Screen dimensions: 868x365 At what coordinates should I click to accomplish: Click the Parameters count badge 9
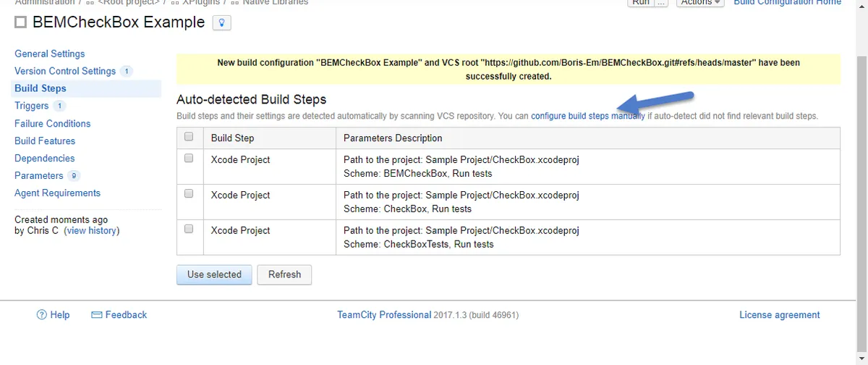coord(74,175)
